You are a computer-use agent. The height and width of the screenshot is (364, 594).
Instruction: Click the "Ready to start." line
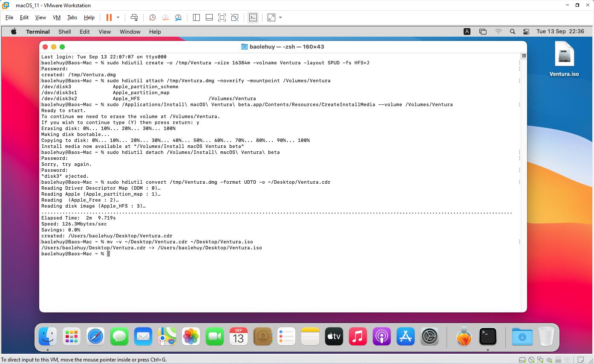tap(63, 110)
